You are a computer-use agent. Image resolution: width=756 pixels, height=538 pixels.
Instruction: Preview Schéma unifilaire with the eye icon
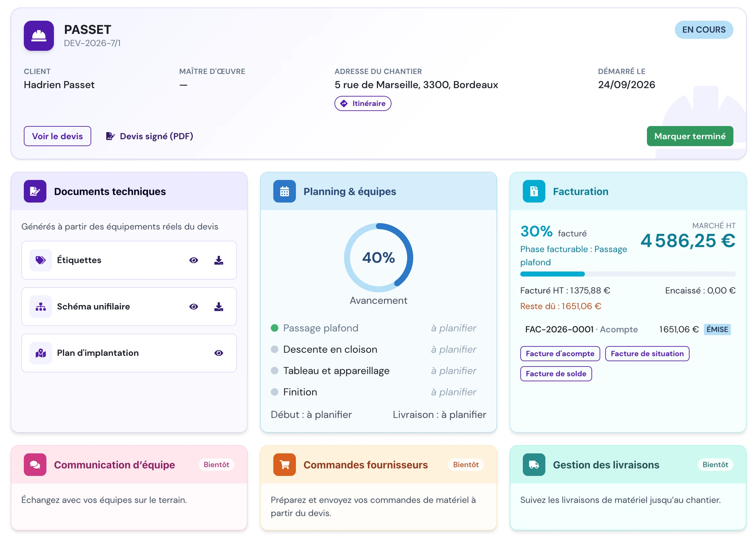tap(194, 306)
